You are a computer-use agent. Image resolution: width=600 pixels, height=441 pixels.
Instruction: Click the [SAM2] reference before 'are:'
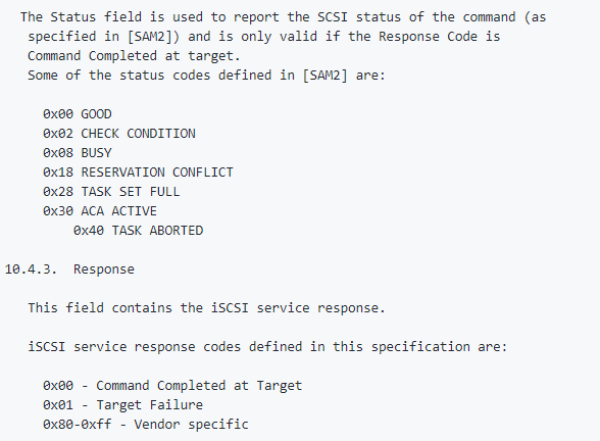pyautogui.click(x=325, y=75)
